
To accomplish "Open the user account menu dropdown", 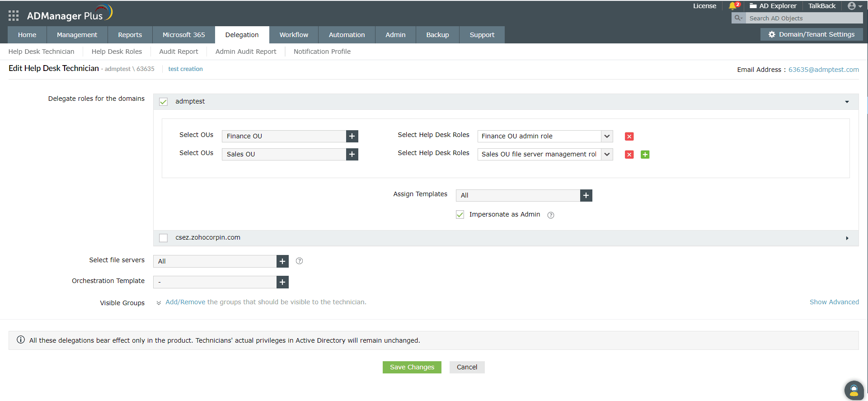I will coord(854,6).
